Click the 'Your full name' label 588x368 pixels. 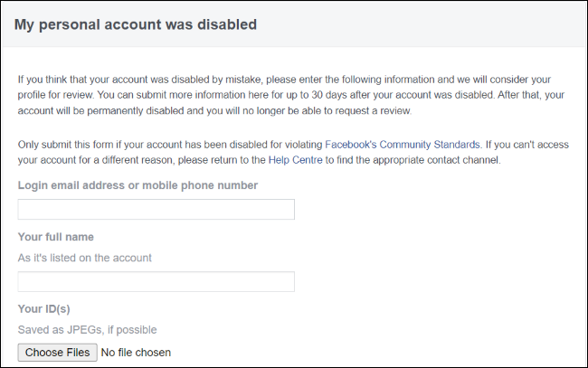point(55,237)
